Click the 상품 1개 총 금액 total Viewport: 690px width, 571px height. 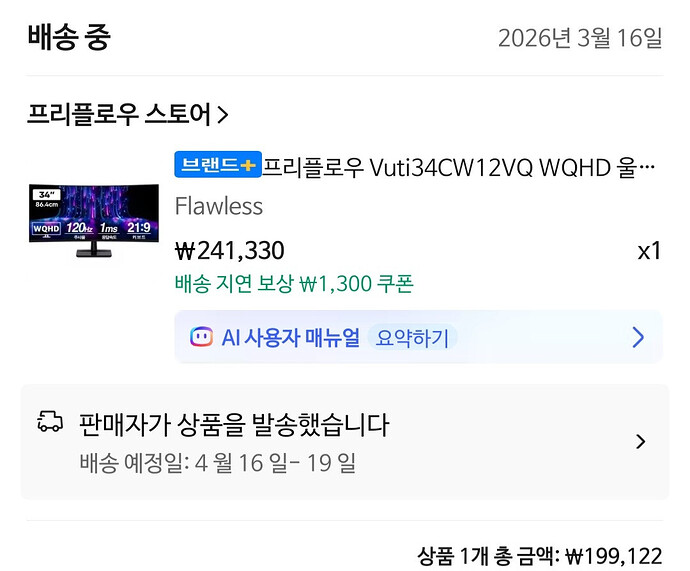point(540,556)
